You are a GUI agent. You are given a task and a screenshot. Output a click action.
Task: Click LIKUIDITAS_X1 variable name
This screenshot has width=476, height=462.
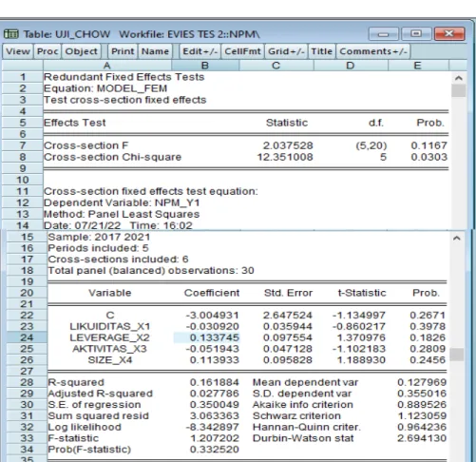(x=110, y=326)
